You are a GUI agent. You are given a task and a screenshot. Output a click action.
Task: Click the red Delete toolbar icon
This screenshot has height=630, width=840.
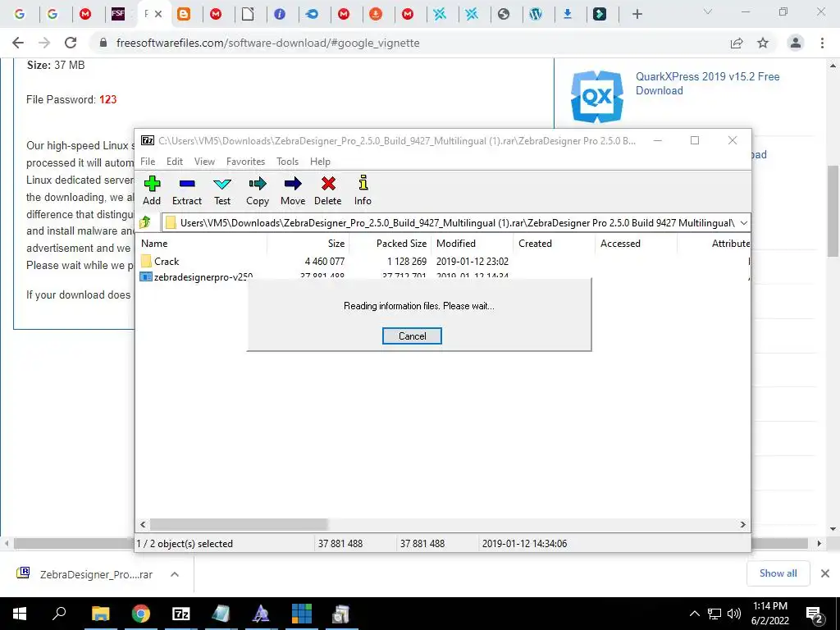pyautogui.click(x=328, y=190)
